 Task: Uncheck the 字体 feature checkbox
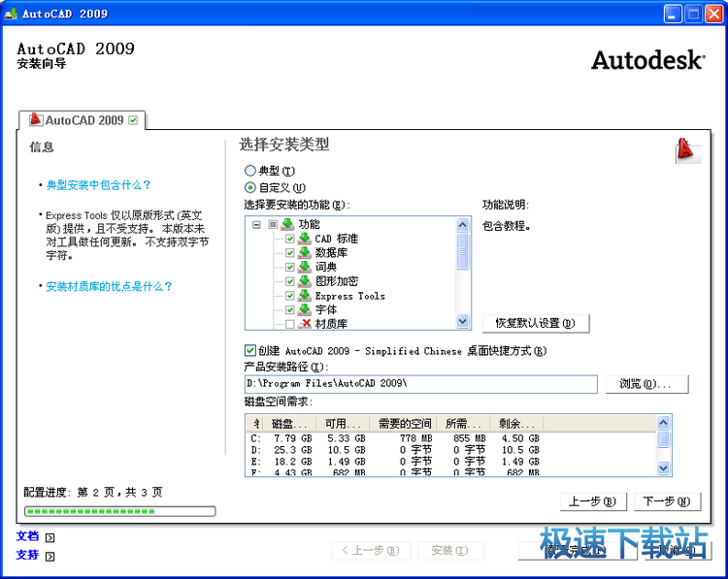click(x=289, y=310)
